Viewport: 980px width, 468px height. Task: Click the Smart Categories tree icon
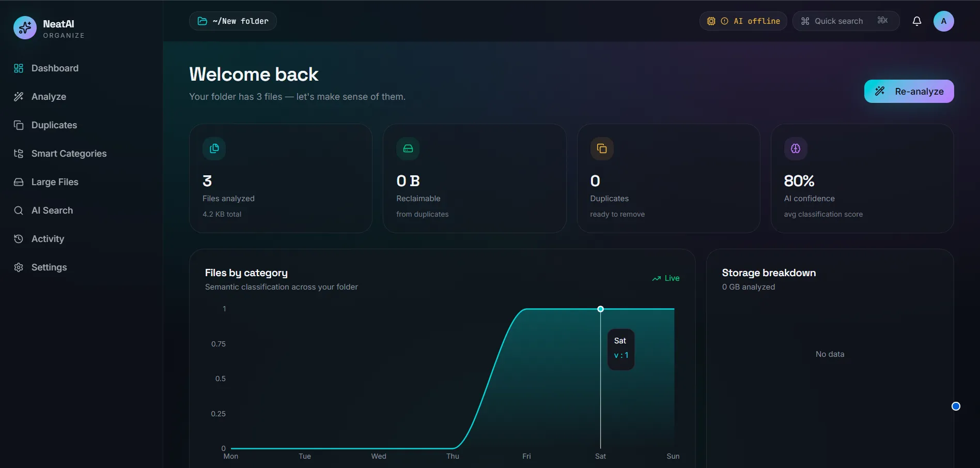pos(19,154)
